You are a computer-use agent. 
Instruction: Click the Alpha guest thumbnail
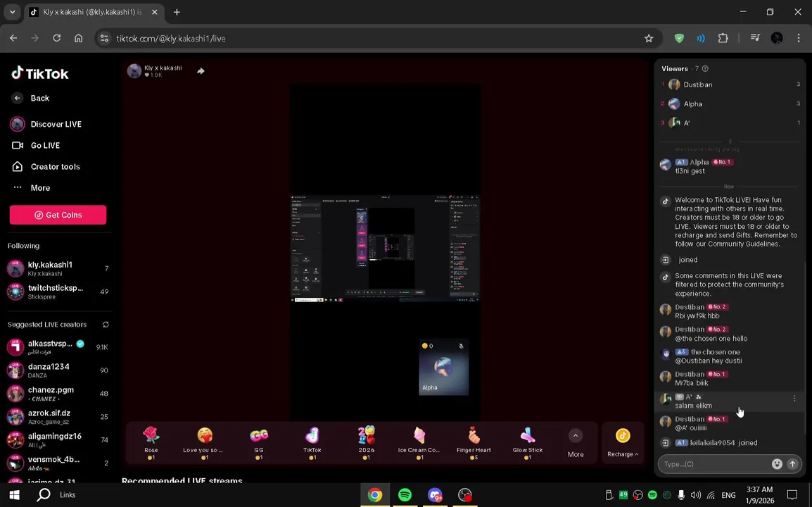click(444, 368)
